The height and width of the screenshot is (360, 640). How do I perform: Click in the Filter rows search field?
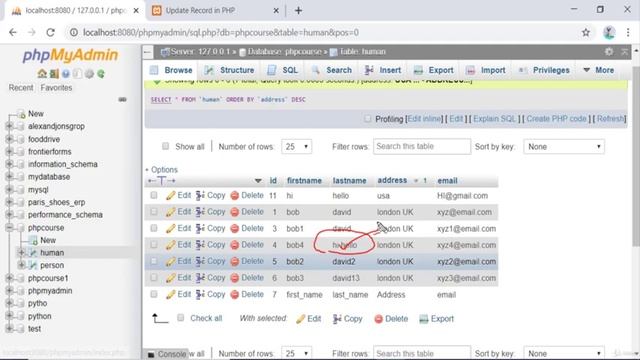coord(422,147)
